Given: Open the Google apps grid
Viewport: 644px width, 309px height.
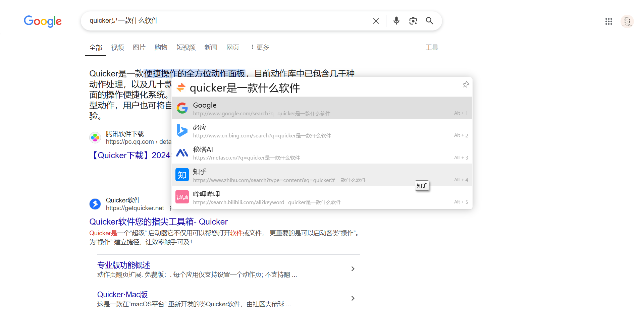Looking at the screenshot, I should coord(609,21).
